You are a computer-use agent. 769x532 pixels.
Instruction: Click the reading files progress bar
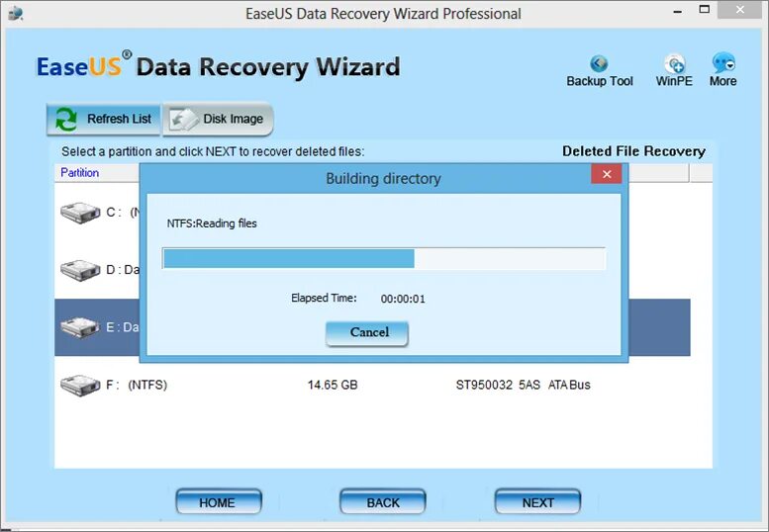pyautogui.click(x=384, y=259)
